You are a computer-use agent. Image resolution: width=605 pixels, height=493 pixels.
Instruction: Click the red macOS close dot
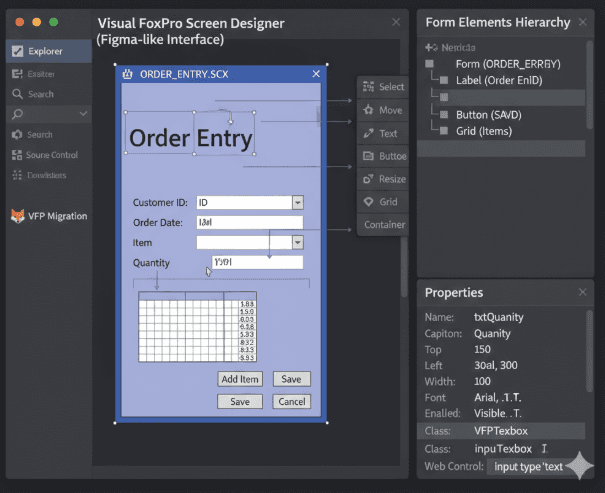click(20, 22)
